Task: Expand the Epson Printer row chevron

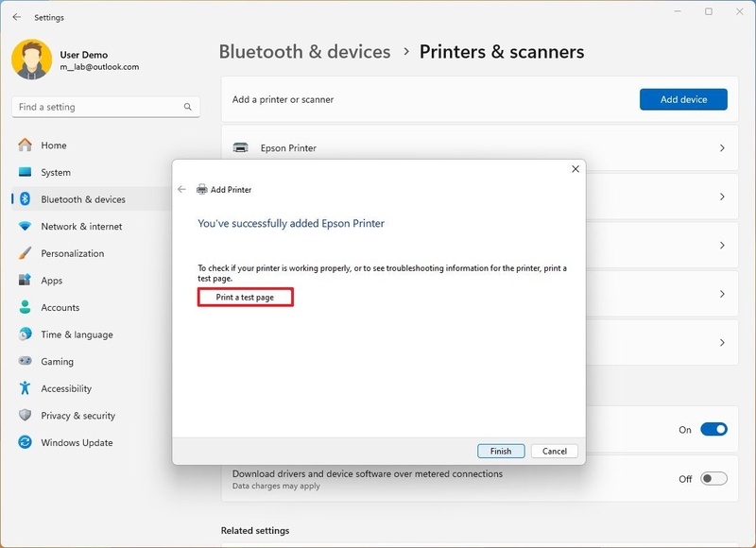Action: [722, 148]
